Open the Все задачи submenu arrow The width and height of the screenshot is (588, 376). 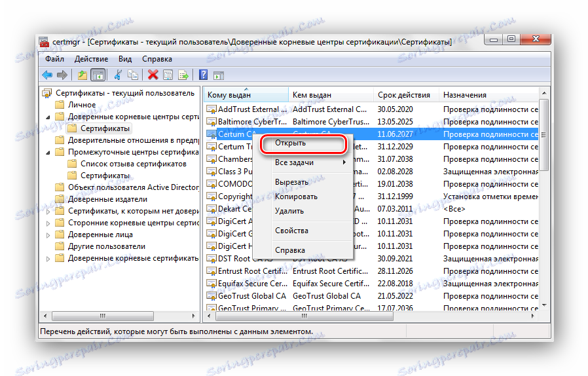tap(344, 162)
